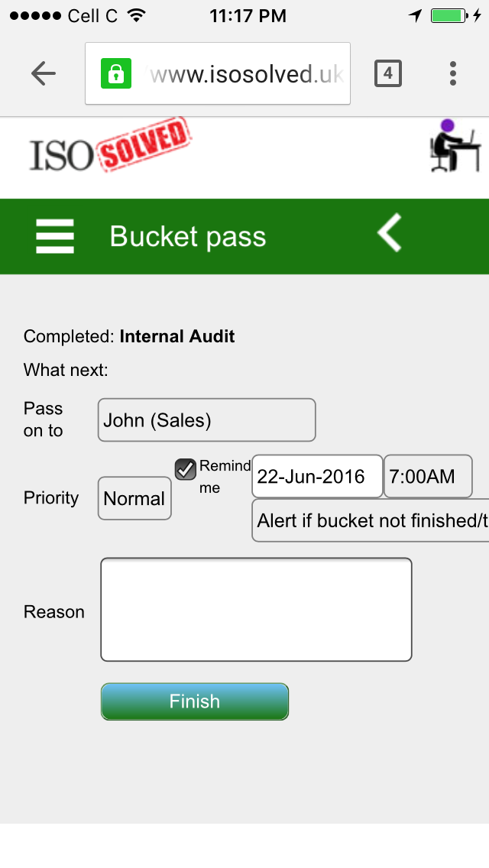Open the hamburger menu icon
The image size is (489, 868).
[x=55, y=236]
